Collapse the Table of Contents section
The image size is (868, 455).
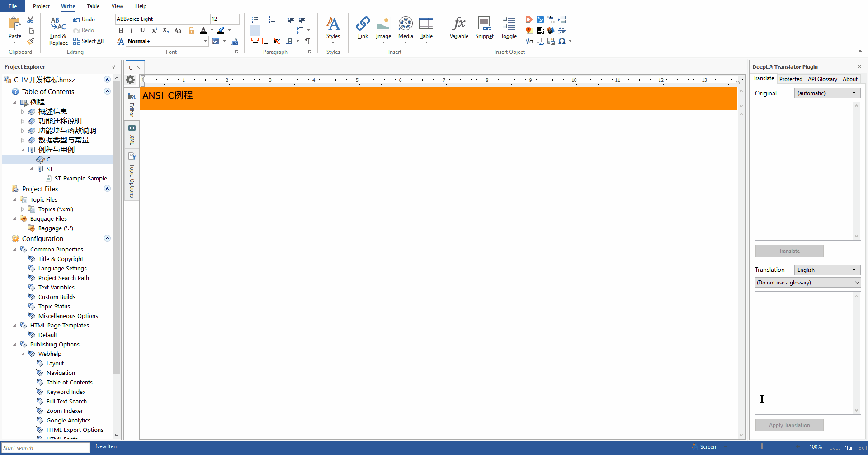tap(108, 91)
